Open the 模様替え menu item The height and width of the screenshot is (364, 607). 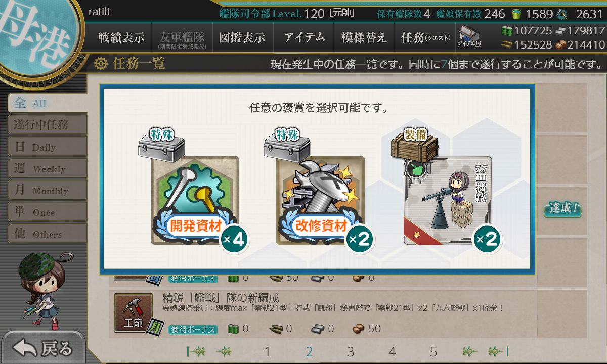pyautogui.click(x=364, y=37)
